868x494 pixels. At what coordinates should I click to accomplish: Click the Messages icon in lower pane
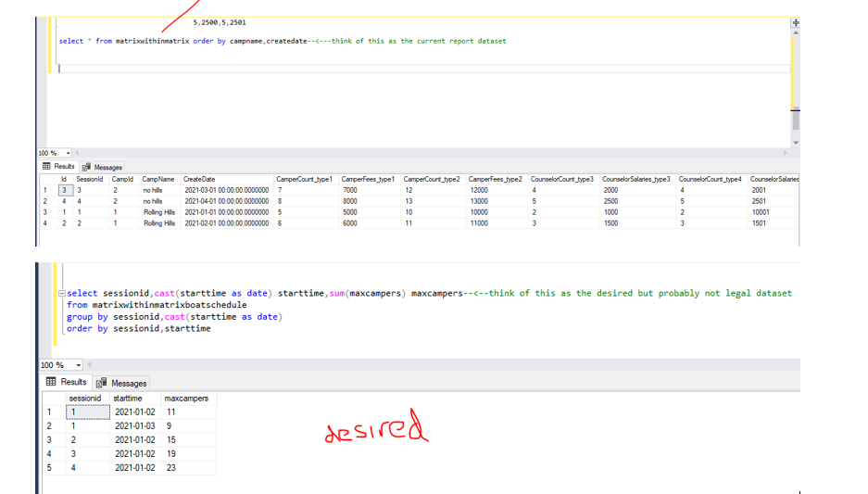tap(101, 383)
